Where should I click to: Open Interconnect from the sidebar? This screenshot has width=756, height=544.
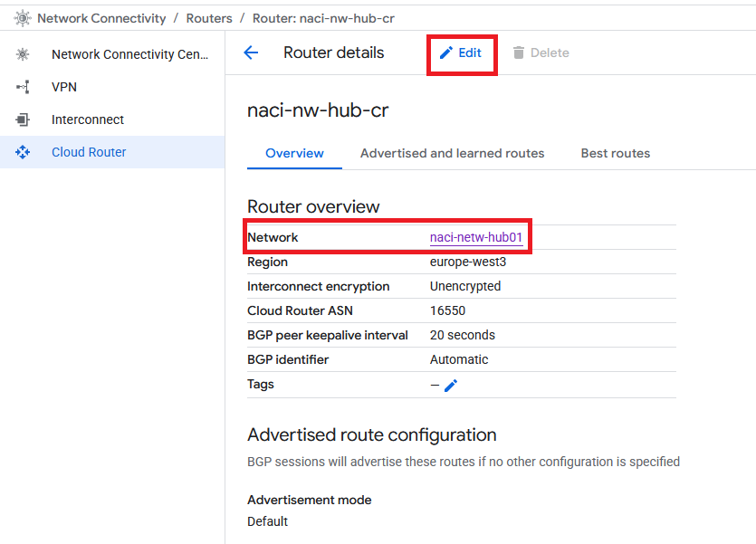coord(88,119)
